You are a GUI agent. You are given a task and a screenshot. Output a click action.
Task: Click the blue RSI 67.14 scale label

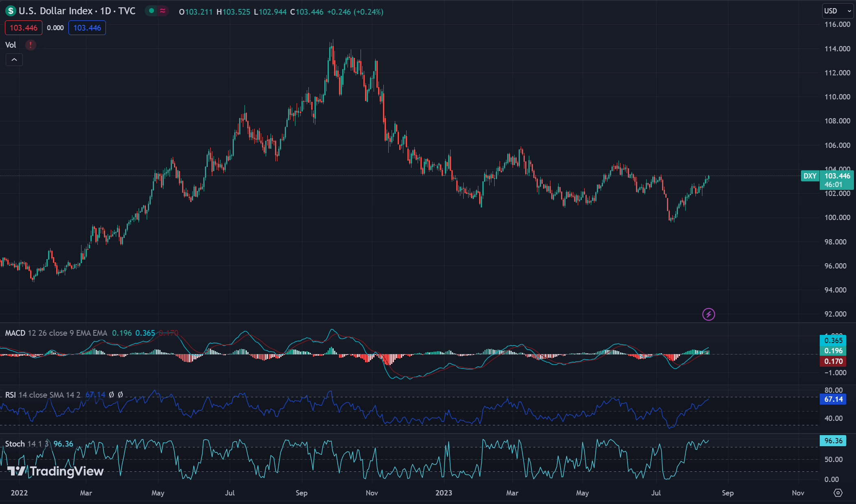(833, 399)
